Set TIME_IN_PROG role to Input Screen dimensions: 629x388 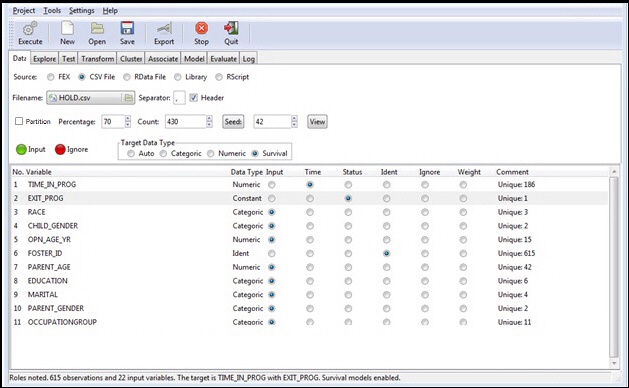point(272,185)
